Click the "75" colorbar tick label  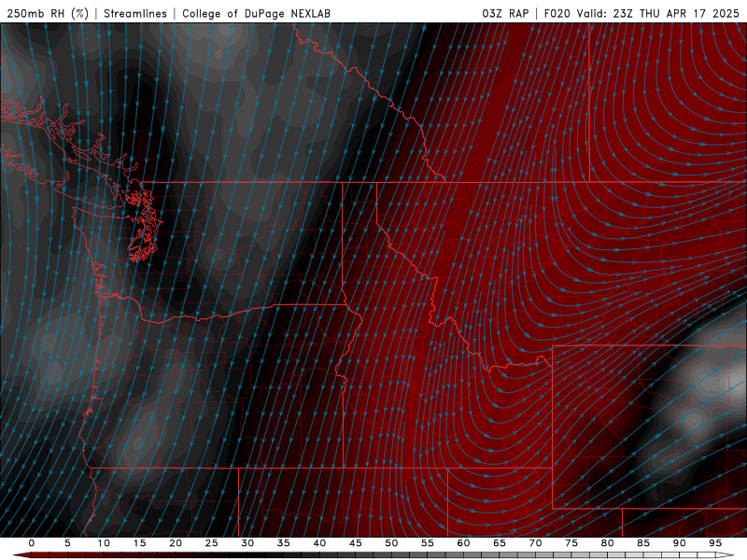pos(571,543)
